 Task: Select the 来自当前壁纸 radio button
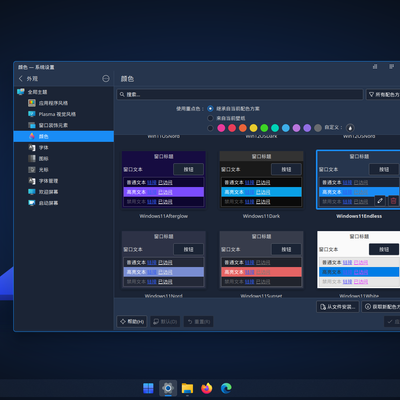pyautogui.click(x=210, y=118)
